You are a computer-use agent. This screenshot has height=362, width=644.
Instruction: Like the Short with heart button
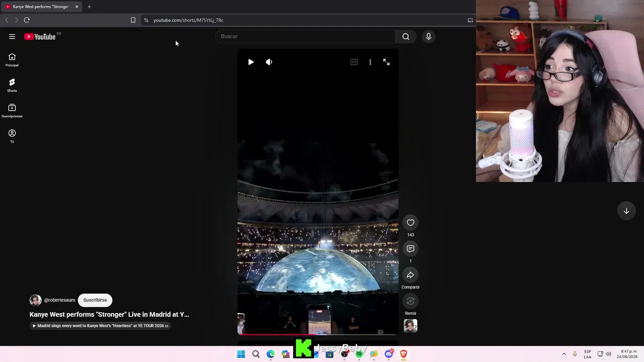click(x=411, y=223)
